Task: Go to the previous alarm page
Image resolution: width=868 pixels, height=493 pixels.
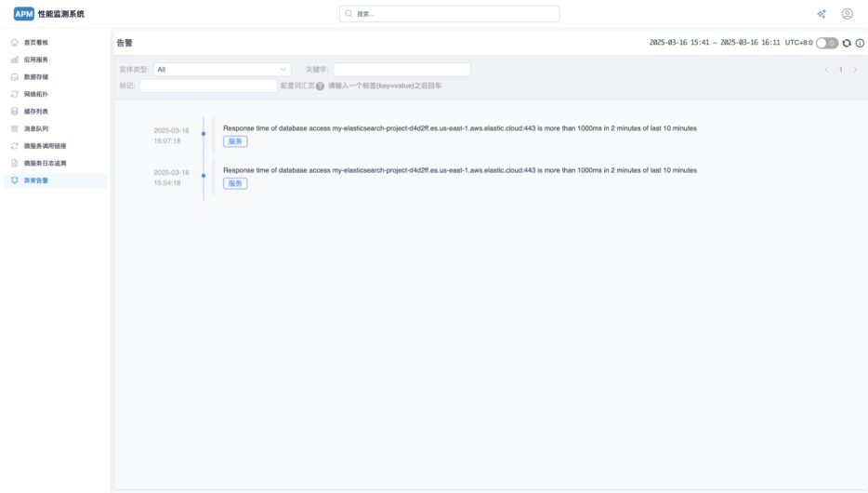Action: pos(826,70)
